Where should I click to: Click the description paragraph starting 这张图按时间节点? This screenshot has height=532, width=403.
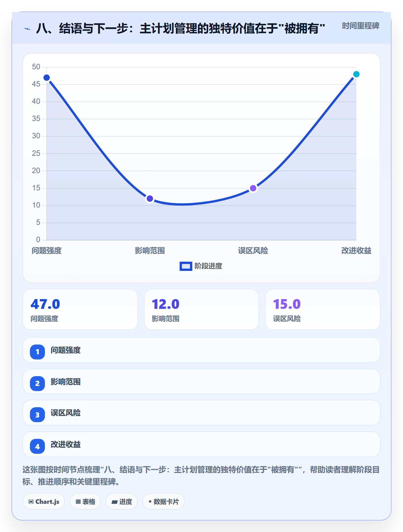tap(201, 476)
